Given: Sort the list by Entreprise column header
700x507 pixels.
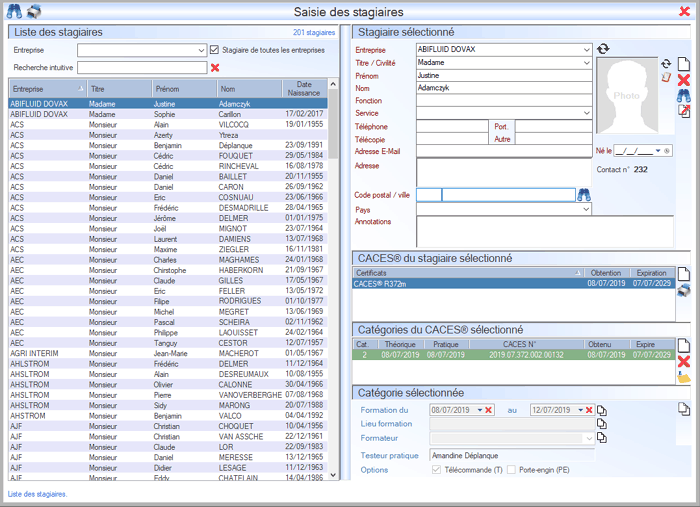Looking at the screenshot, I should tap(48, 89).
